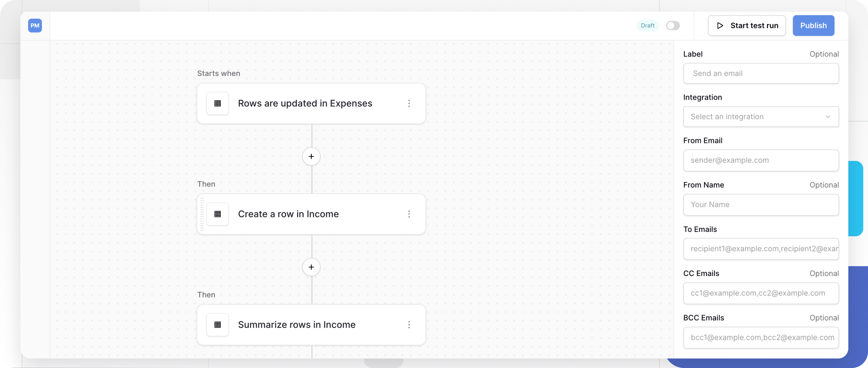Click the BCC Emails input field

tap(761, 337)
